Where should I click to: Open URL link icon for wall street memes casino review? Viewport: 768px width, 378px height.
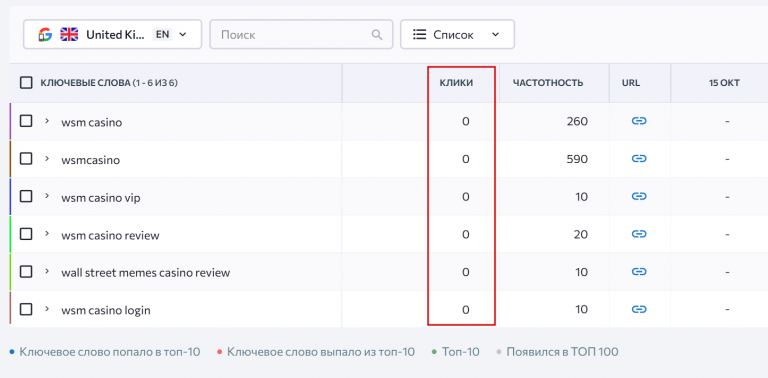point(639,272)
